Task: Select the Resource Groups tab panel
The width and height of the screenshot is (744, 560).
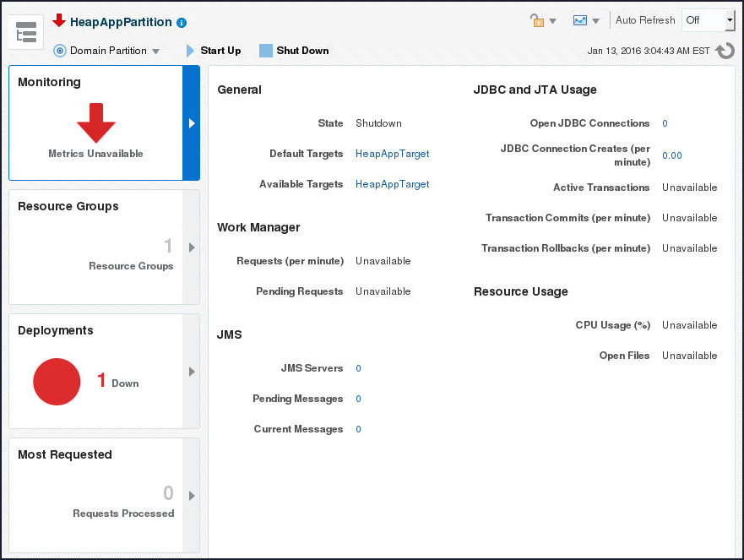Action: tap(95, 247)
